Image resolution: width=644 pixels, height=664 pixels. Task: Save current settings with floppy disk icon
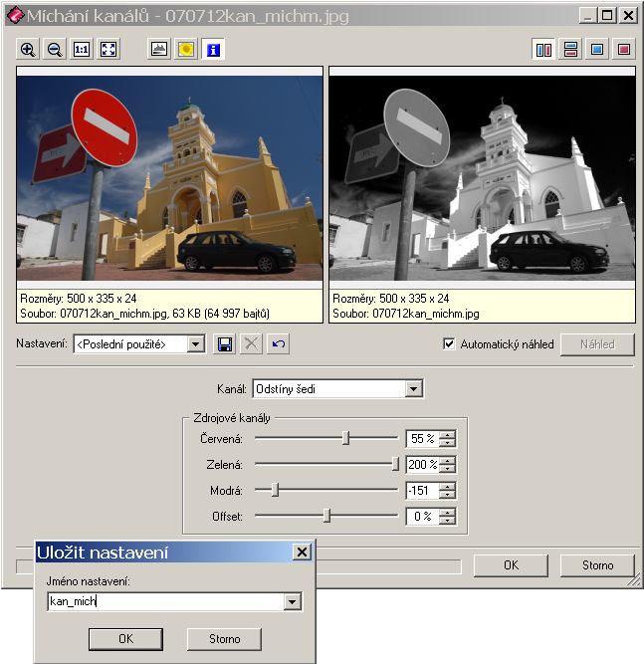pyautogui.click(x=225, y=344)
